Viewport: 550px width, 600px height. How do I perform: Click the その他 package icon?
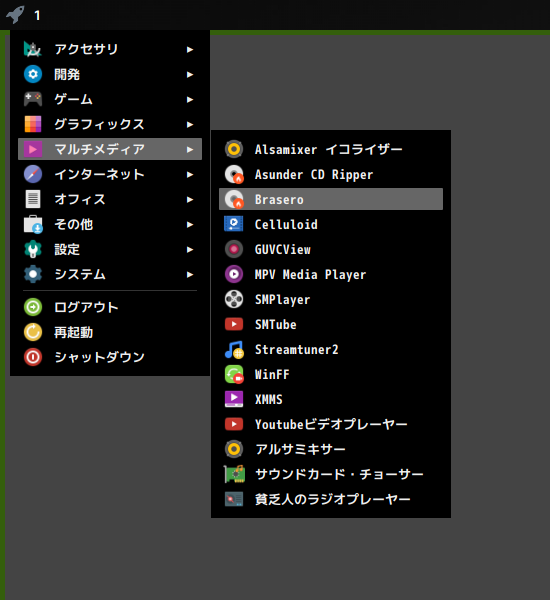click(33, 224)
